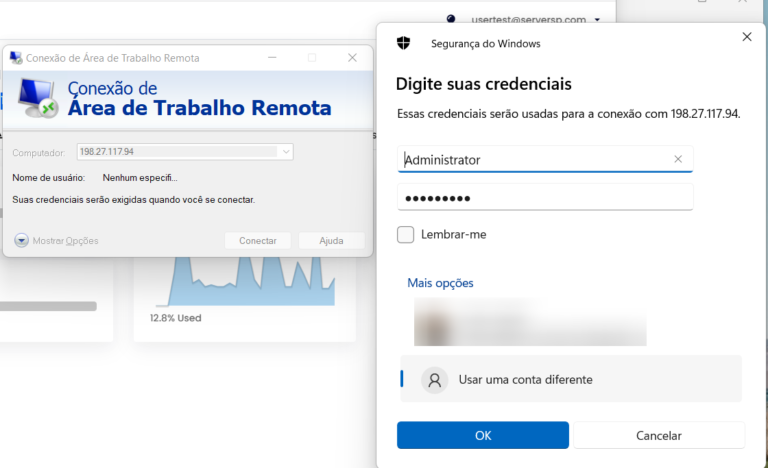Click the user avatar icon beside Usar uma conta diferente
768x468 pixels.
tap(434, 380)
